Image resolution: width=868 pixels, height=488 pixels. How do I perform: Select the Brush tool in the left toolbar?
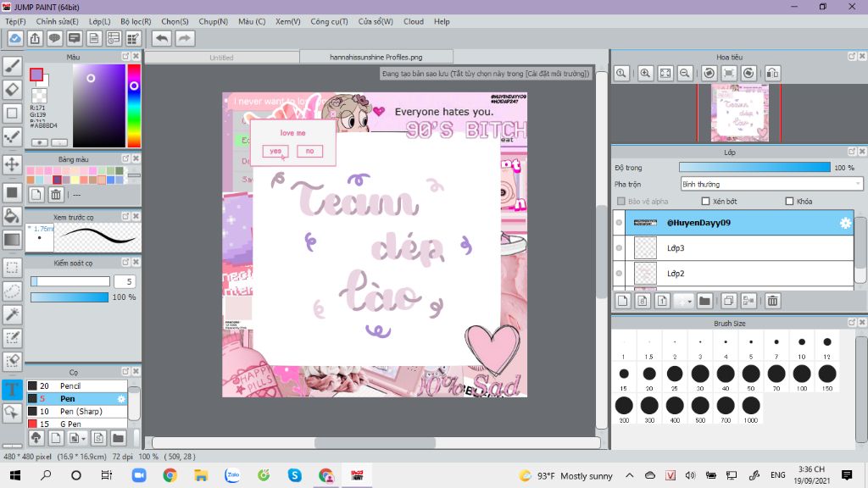click(x=12, y=66)
